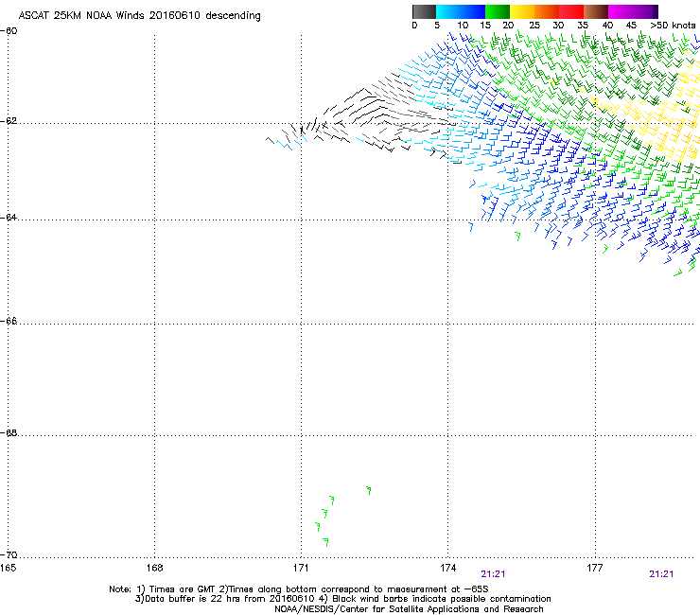Click the isolated green wind barb right of 171 near -69
This screenshot has width=700, height=615.
click(x=368, y=490)
